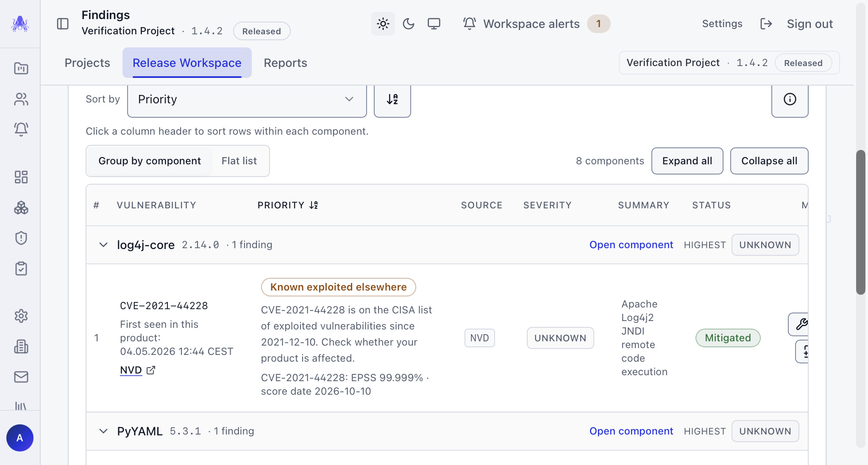Open Settings in the header
Screen dimensions: 868x465
point(722,24)
